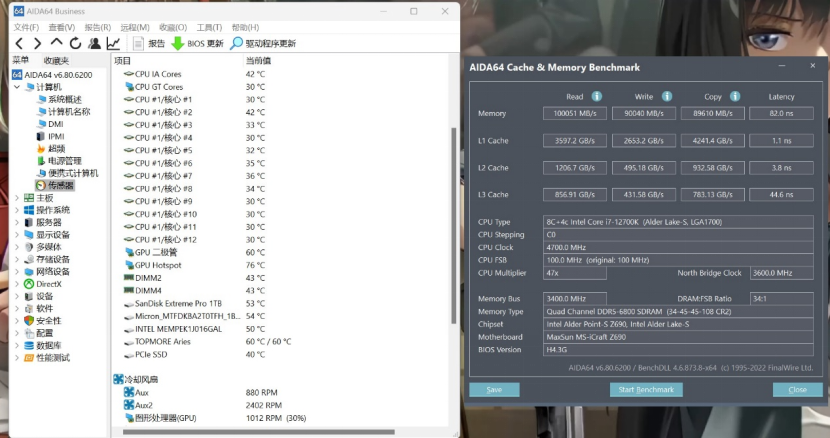Select 系统概述 in the tree
The height and width of the screenshot is (438, 830).
click(x=59, y=99)
